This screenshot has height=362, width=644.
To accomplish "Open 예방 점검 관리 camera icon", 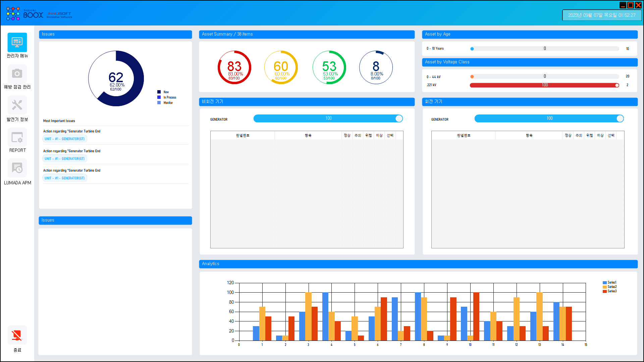I will 17,74.
